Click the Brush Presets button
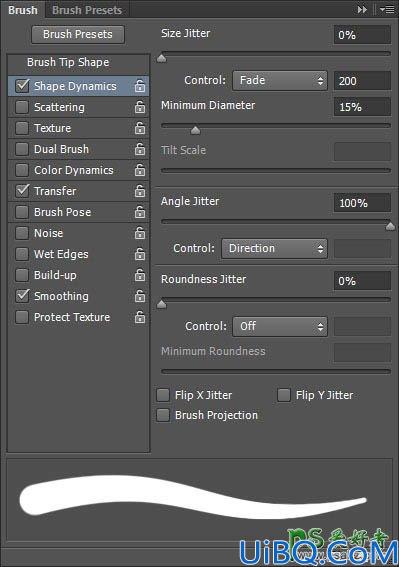This screenshot has width=399, height=567. (78, 34)
